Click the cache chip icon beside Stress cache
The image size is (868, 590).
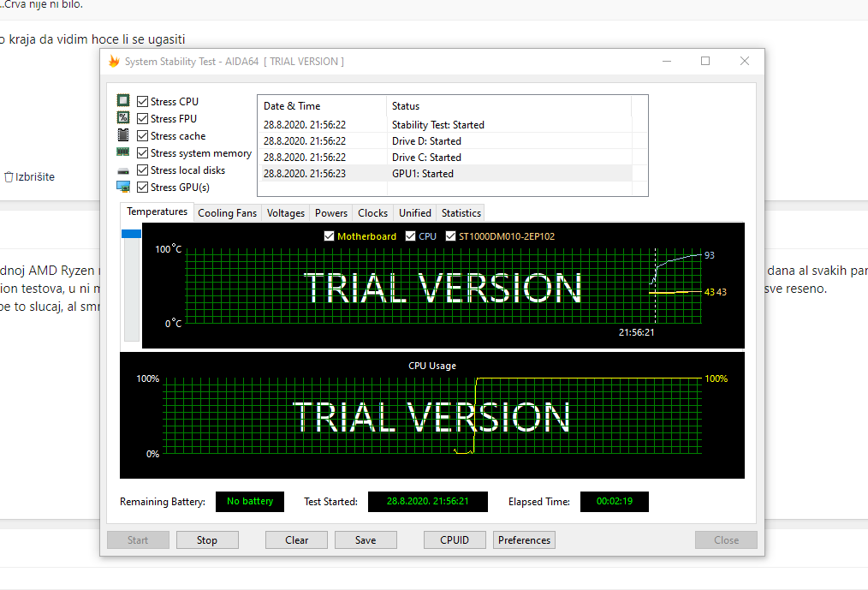coord(123,135)
